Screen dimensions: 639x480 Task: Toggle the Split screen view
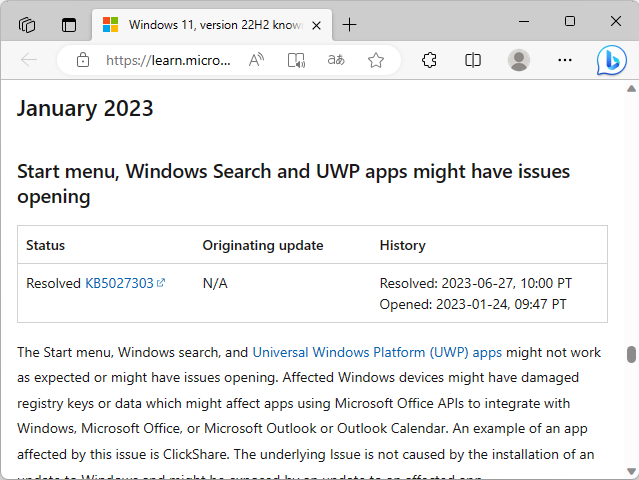tap(473, 60)
